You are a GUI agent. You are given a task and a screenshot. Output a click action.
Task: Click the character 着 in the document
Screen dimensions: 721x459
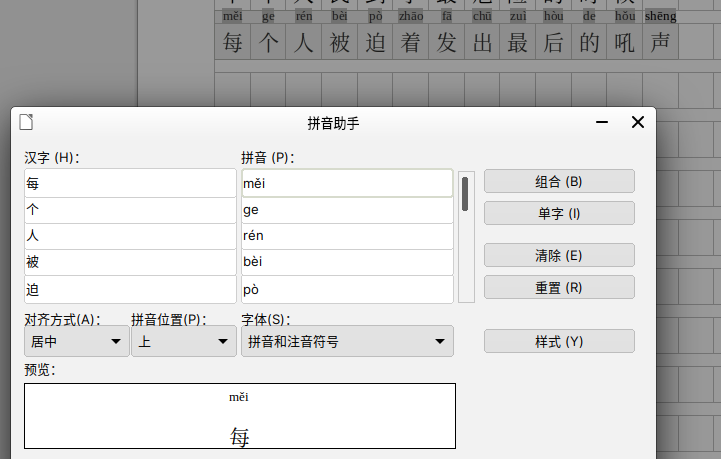(x=411, y=43)
